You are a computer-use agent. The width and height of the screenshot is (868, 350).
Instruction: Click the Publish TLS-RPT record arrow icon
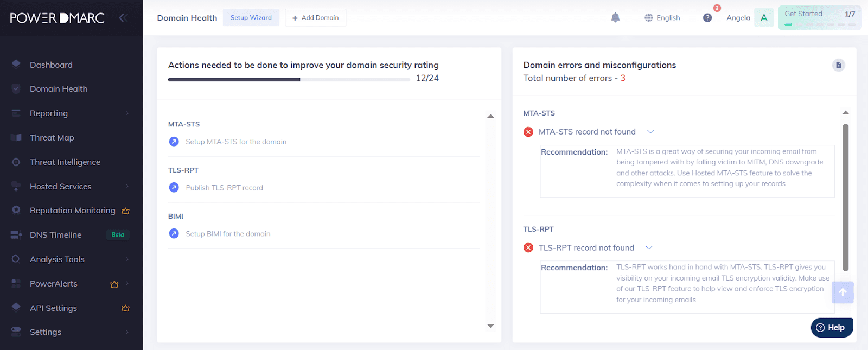(174, 188)
